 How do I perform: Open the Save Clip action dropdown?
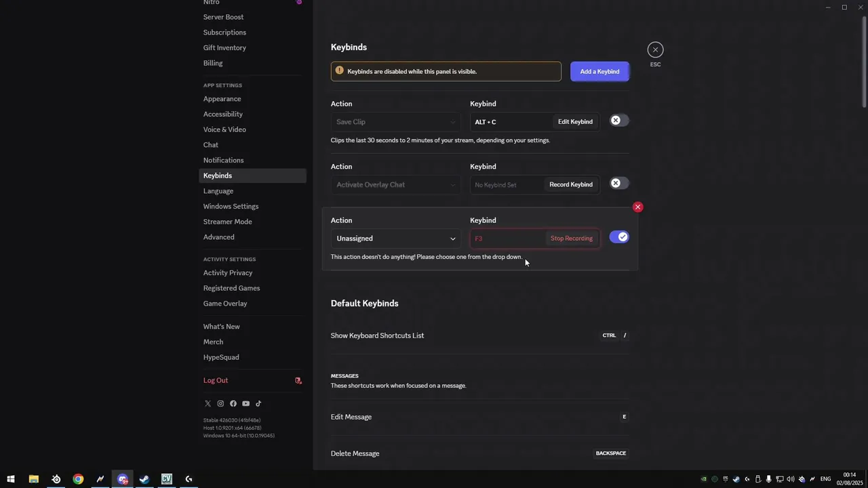(x=395, y=122)
